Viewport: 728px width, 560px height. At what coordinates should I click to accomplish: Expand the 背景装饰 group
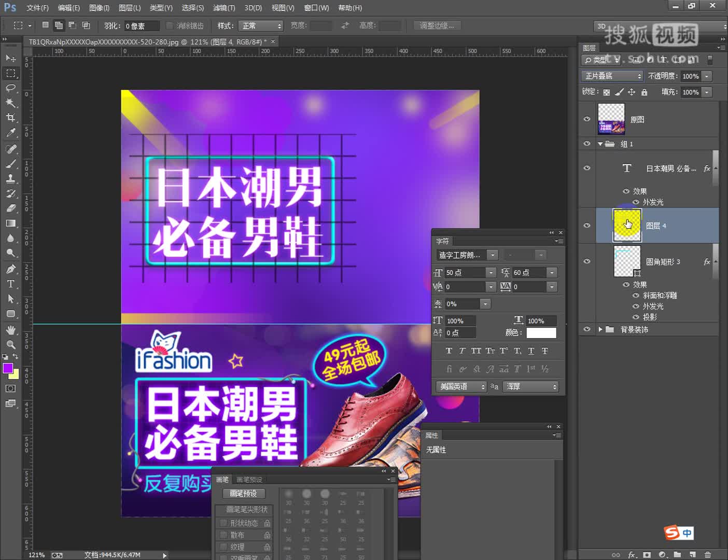[x=600, y=329]
